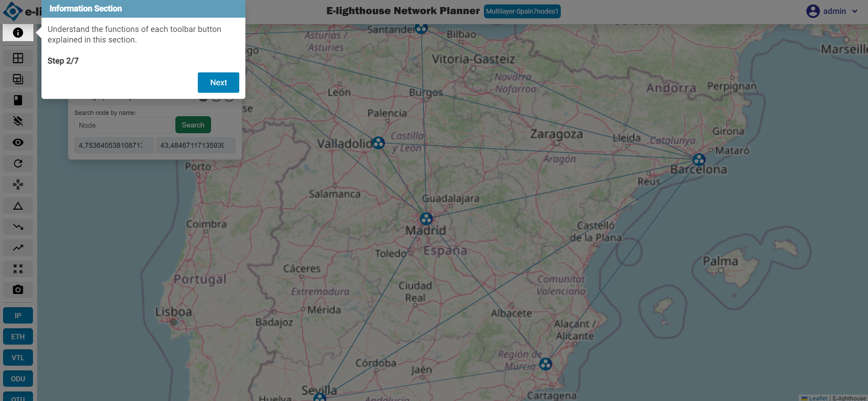Switch to the ETH layer

point(18,336)
